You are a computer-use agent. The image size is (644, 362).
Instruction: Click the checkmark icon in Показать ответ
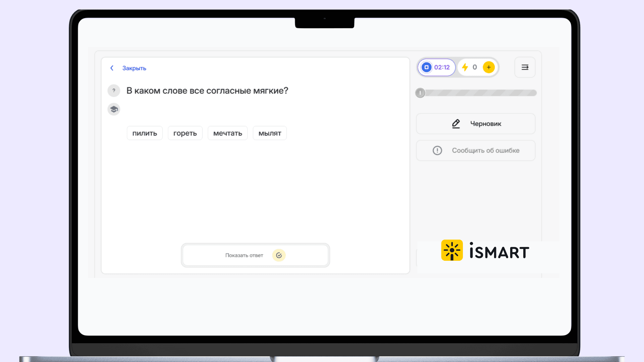tap(279, 255)
